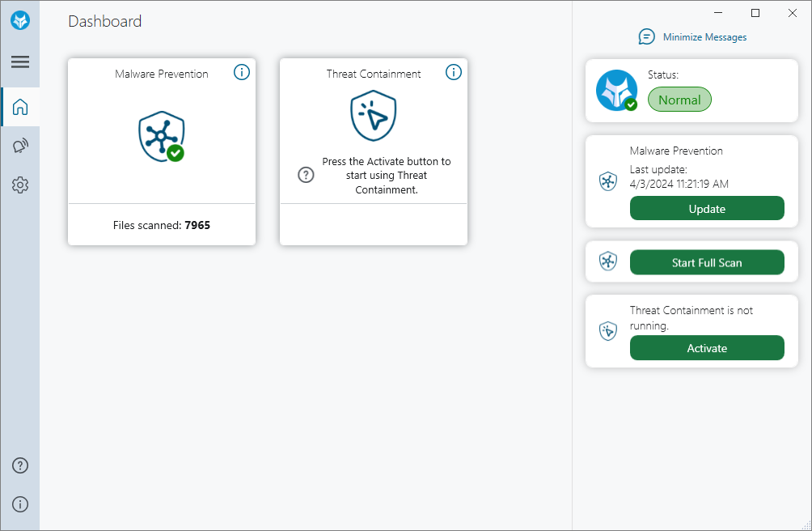Show info for Malware Prevention card
812x531 pixels.
[242, 72]
